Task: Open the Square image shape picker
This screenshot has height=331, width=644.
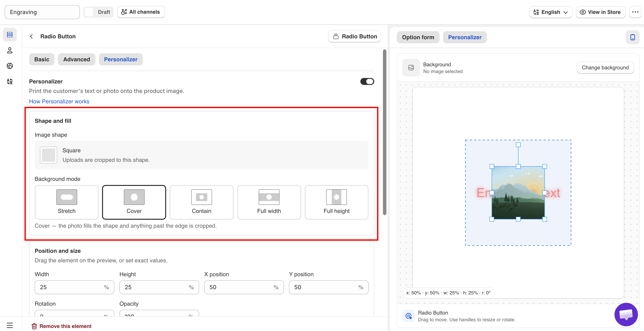Action: 201,155
